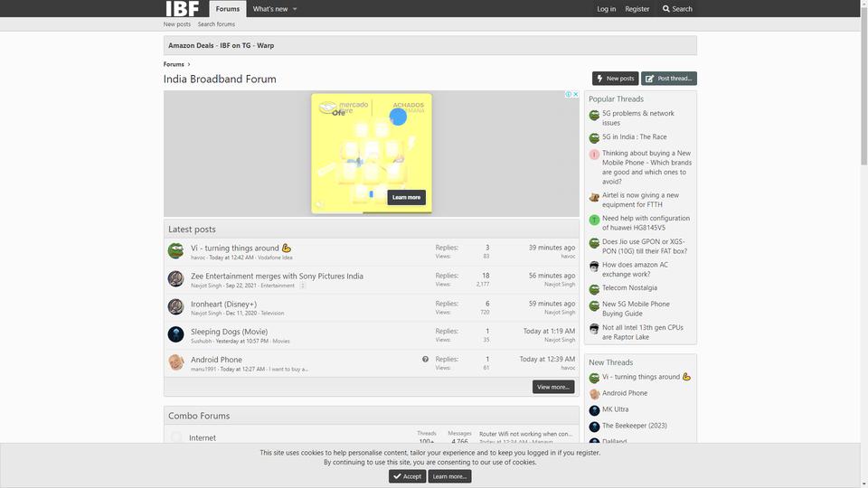Open Thinking about buying a New Mobile Phone thread

[x=646, y=167]
